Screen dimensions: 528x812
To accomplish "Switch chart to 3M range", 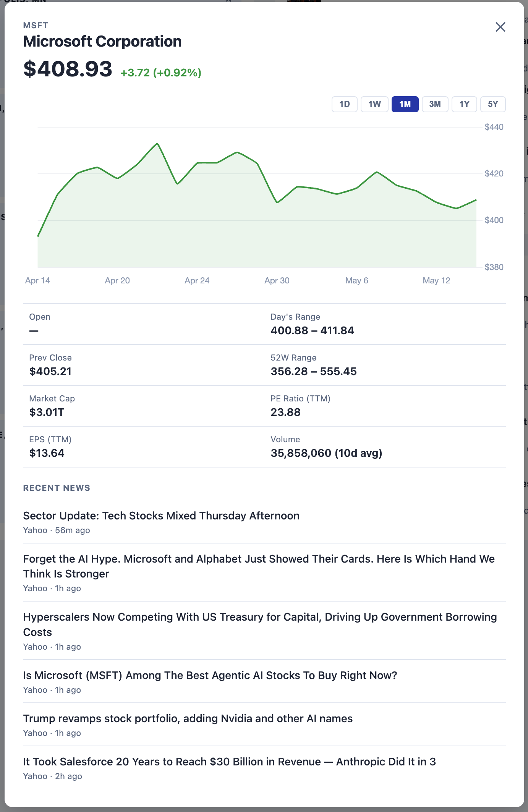I will (x=435, y=104).
